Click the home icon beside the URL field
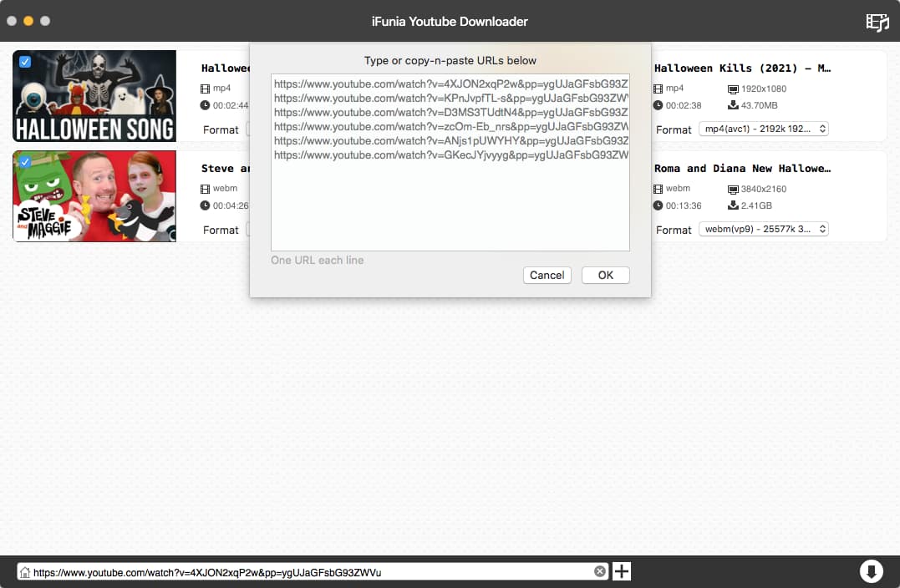Screen dimensions: 900x588 pos(25,573)
